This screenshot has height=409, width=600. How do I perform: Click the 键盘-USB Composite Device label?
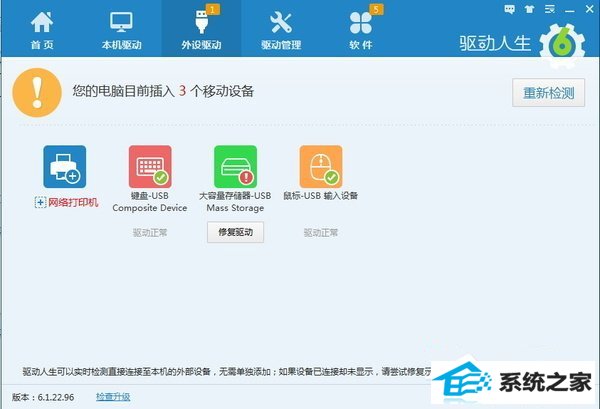click(x=150, y=202)
